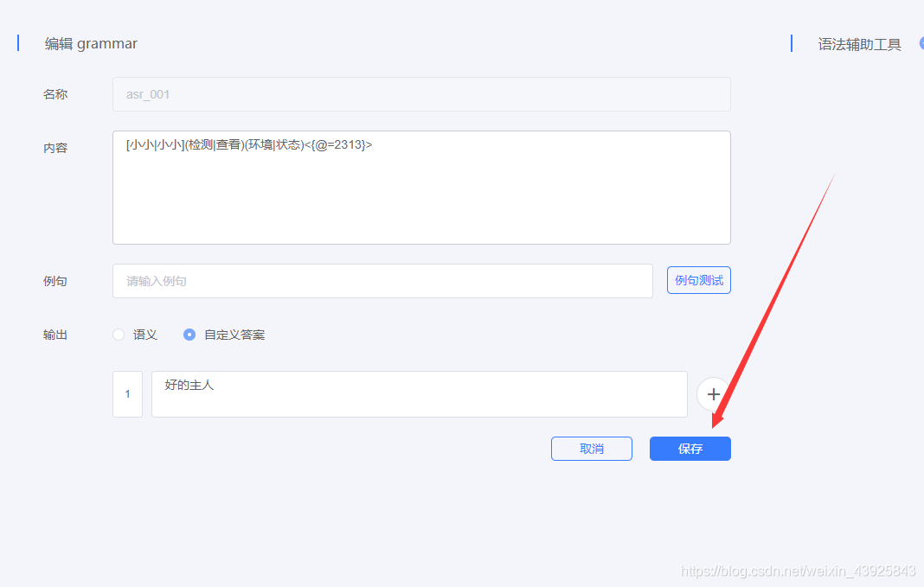Click the 保存 button

click(690, 449)
